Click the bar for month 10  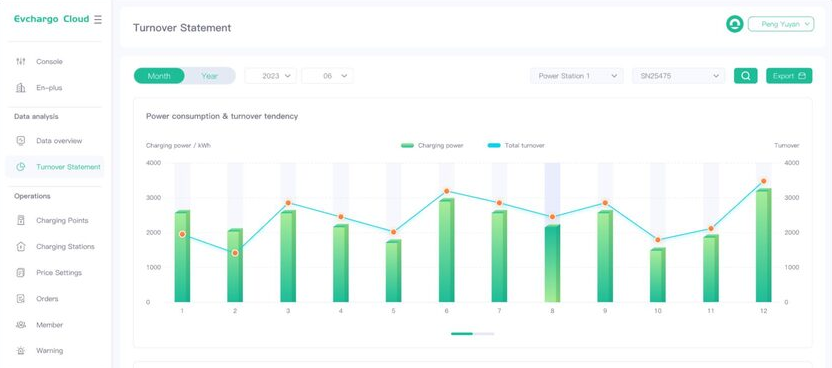click(658, 275)
